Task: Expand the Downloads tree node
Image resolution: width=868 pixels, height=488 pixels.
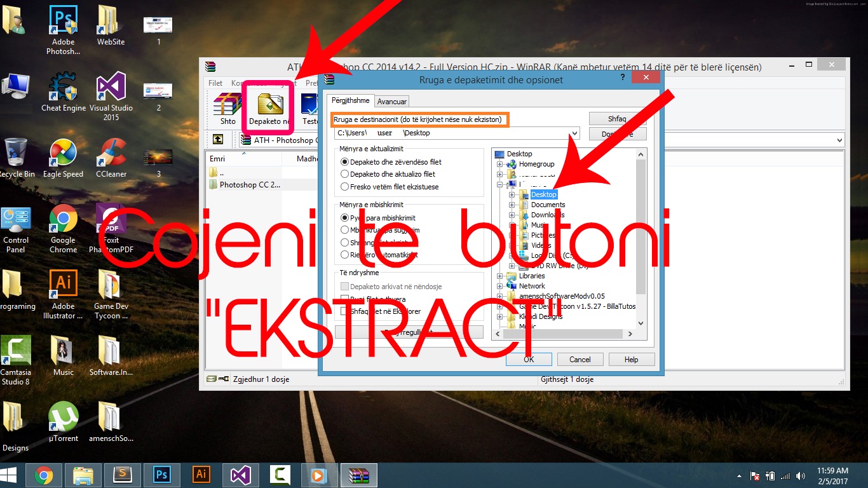Action: 512,215
